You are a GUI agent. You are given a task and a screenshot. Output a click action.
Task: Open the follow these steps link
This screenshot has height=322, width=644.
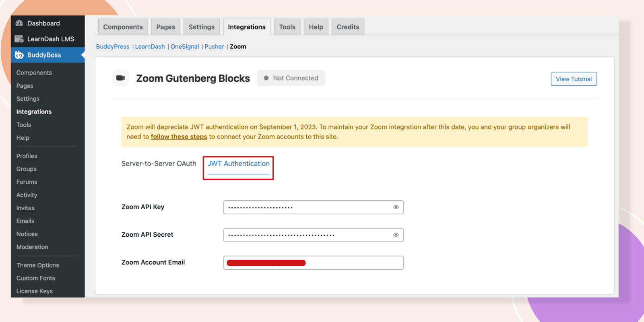click(x=179, y=137)
